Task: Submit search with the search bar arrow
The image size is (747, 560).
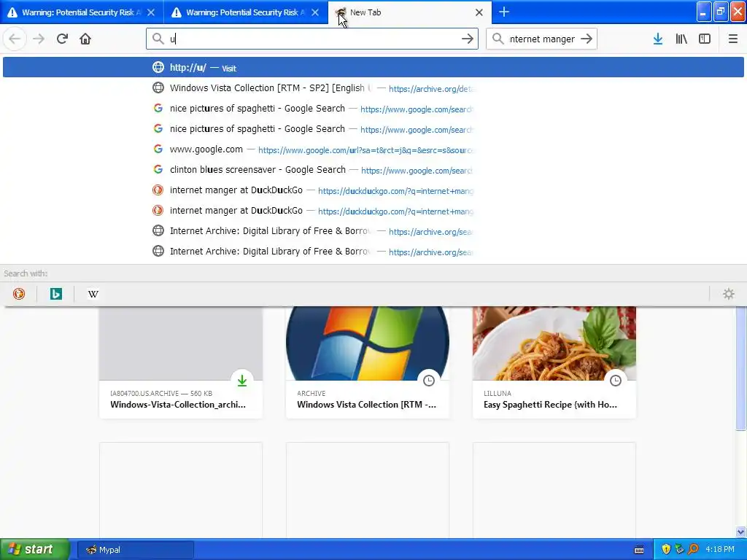Action: tap(587, 39)
